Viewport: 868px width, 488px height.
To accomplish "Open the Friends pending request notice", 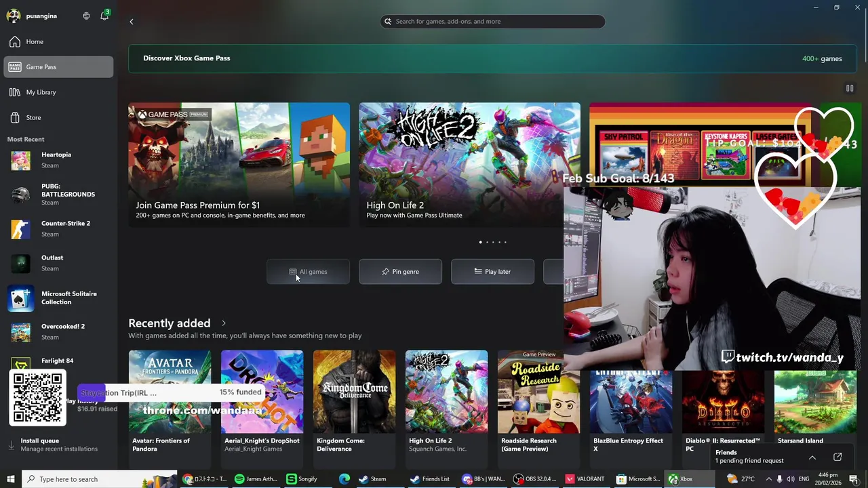I will coord(749,461).
